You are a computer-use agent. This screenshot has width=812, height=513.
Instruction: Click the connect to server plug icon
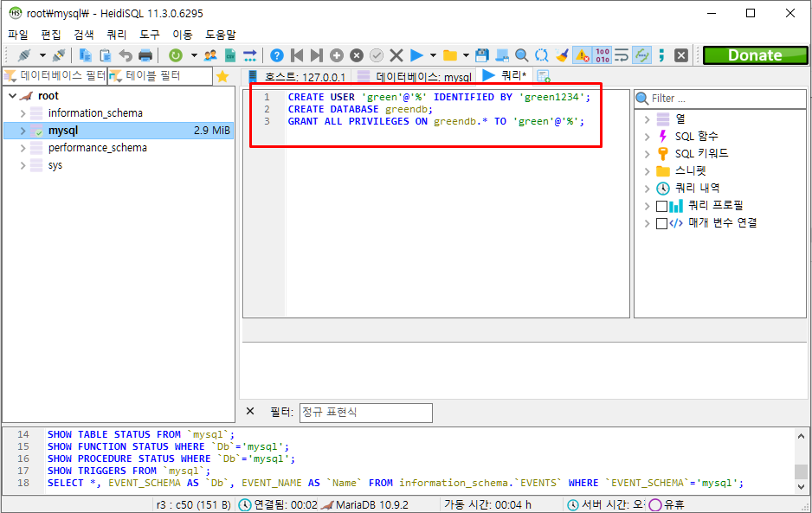[24, 55]
